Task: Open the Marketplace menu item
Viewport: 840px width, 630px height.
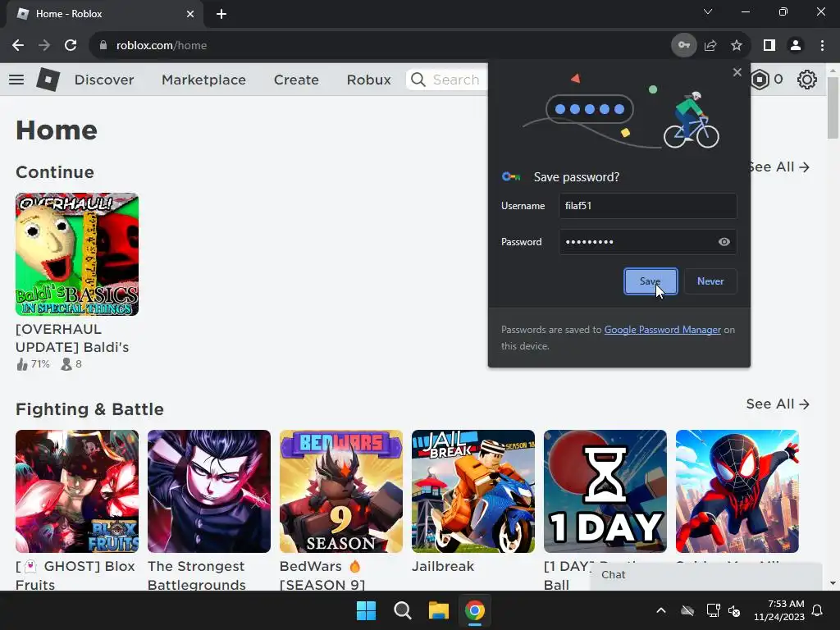Action: point(203,80)
